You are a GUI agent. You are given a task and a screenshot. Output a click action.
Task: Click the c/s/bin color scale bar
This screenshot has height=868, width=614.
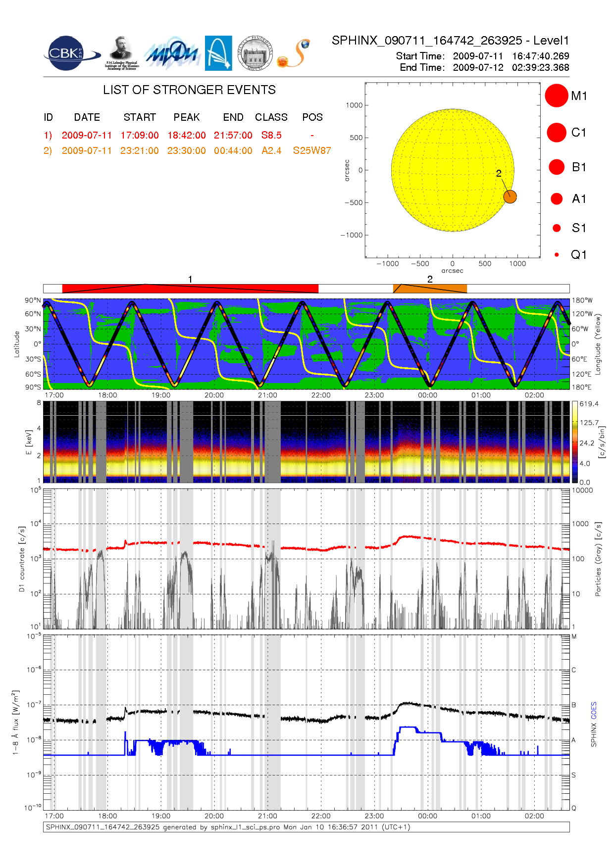[574, 442]
